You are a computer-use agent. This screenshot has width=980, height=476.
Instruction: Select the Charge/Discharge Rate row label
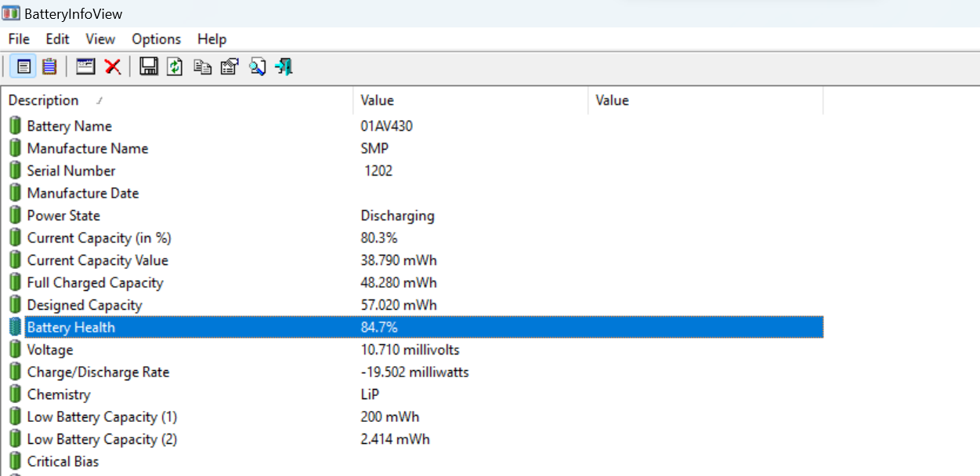98,372
